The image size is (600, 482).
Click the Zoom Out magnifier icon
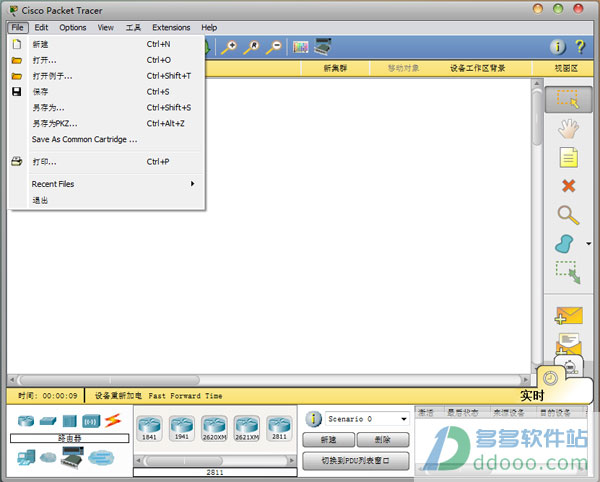tap(274, 48)
